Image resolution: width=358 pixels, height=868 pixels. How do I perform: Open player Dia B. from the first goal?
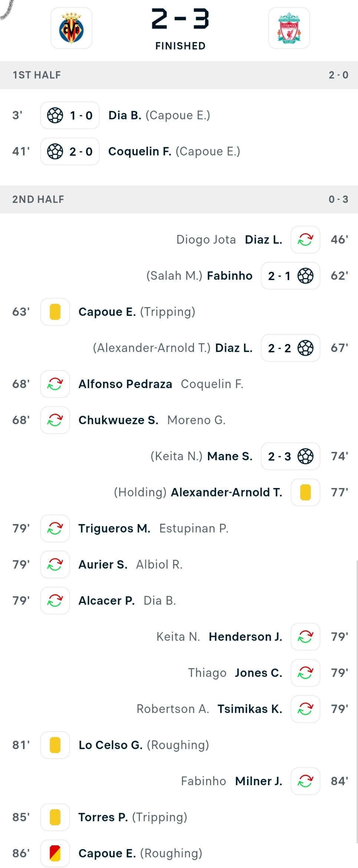coord(125,115)
